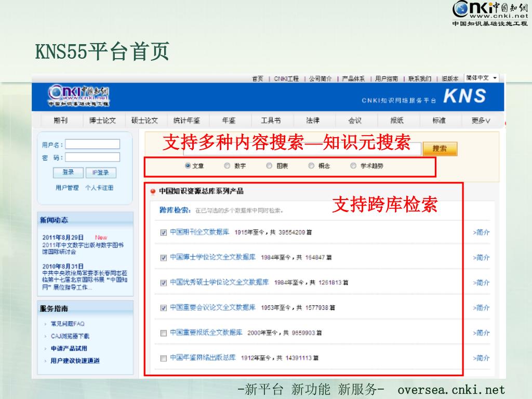Viewport: 532px width, 399px height.
Task: Click the IP登录 button
Action: tap(101, 172)
